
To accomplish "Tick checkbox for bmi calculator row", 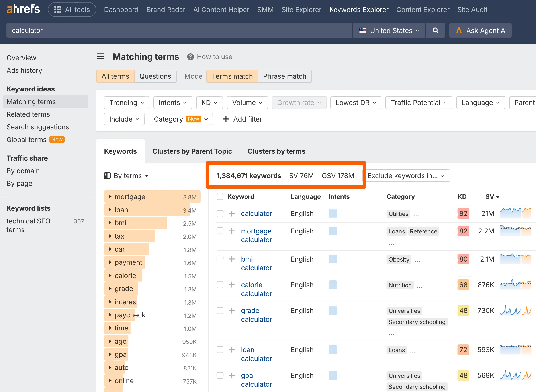I will click(x=220, y=259).
